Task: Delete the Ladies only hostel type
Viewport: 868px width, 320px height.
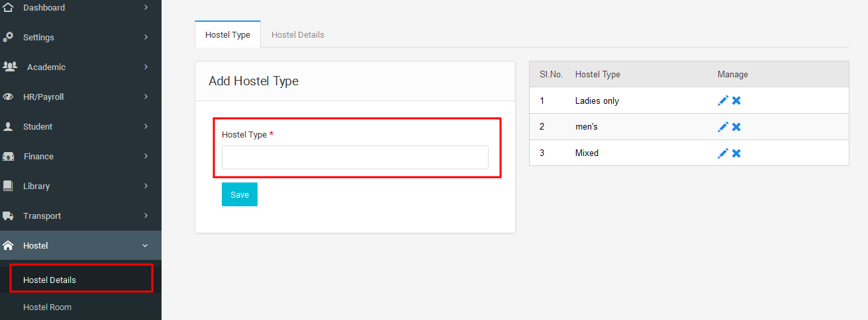Action: pos(736,100)
